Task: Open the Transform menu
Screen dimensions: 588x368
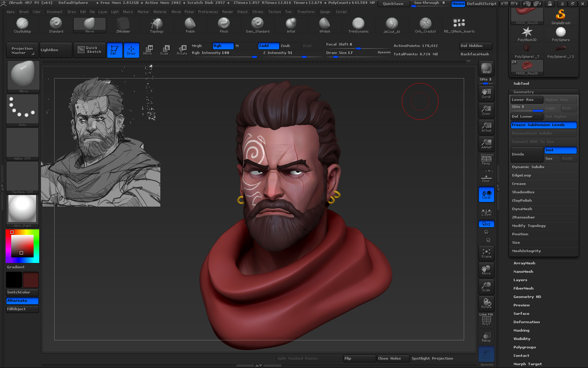Action: pos(306,12)
